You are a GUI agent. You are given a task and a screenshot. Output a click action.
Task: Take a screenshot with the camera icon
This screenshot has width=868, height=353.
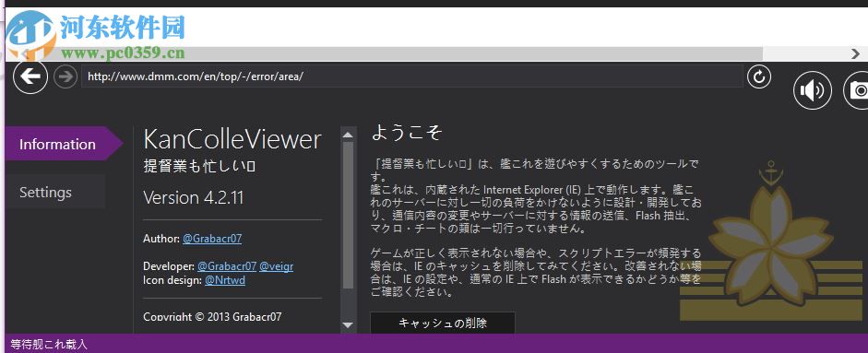click(857, 90)
